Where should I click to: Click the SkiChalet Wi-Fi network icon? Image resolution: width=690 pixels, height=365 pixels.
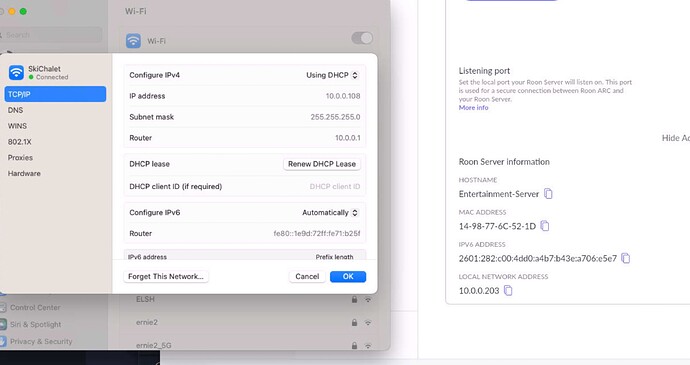(x=16, y=72)
